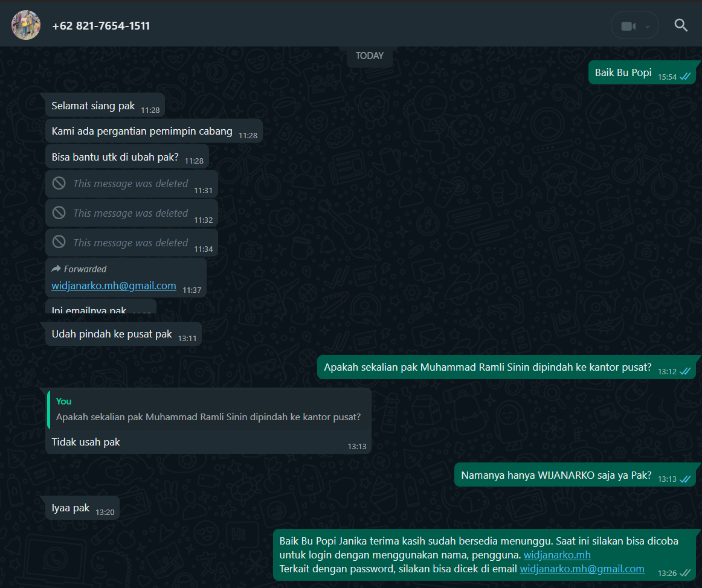Image resolution: width=702 pixels, height=588 pixels.
Task: Click the TODAY date label
Action: (x=369, y=56)
